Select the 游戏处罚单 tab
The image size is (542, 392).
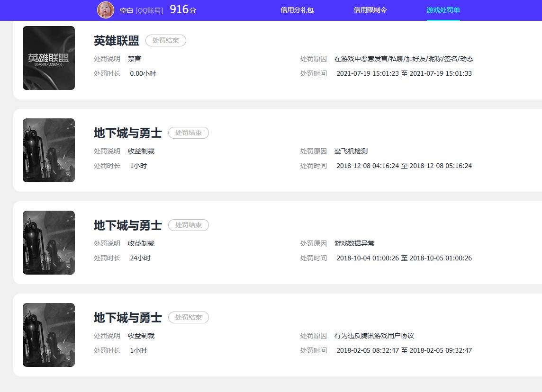pyautogui.click(x=443, y=10)
